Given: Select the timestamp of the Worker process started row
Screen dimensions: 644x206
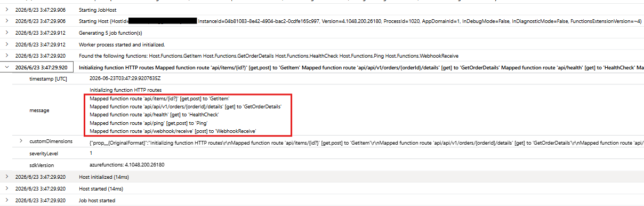Looking at the screenshot, I should [41, 44].
